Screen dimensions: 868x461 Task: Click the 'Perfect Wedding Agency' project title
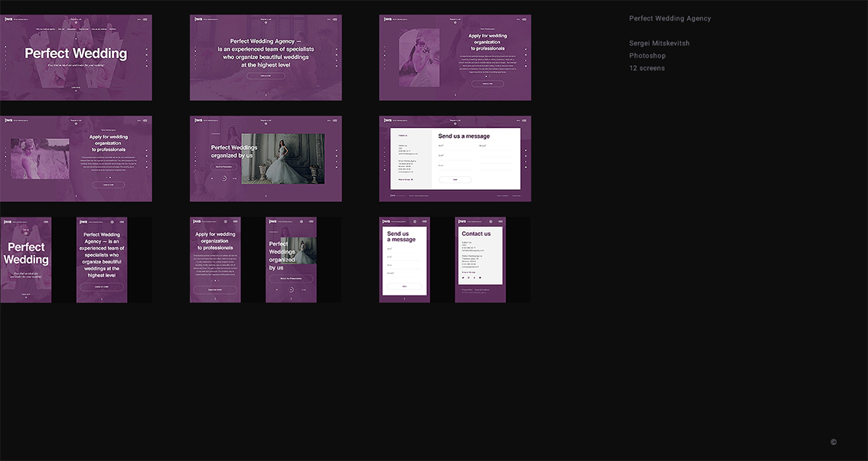point(670,18)
